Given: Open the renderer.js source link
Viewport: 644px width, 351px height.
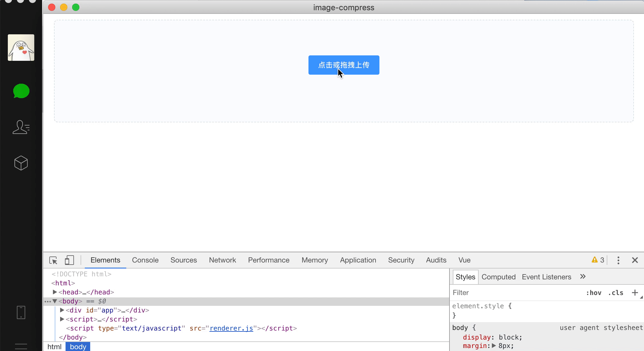Looking at the screenshot, I should pos(231,328).
